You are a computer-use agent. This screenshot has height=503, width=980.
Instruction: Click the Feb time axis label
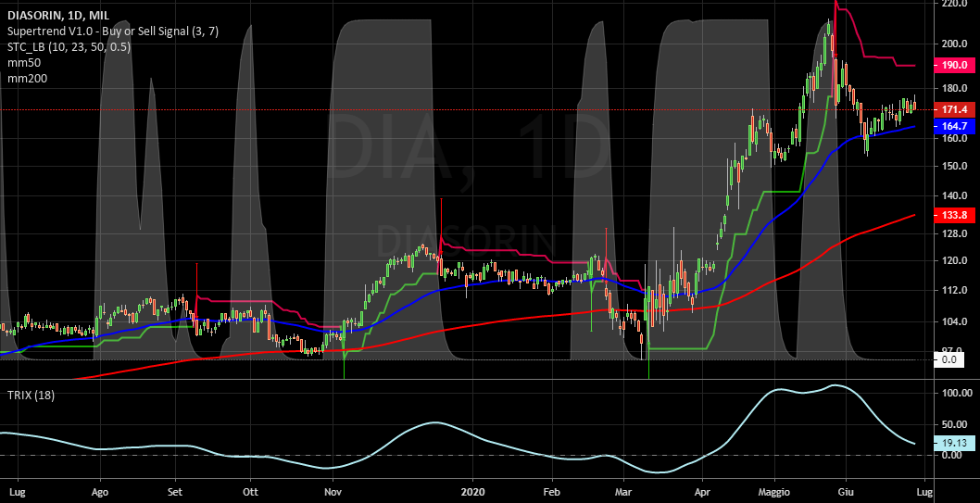click(551, 492)
